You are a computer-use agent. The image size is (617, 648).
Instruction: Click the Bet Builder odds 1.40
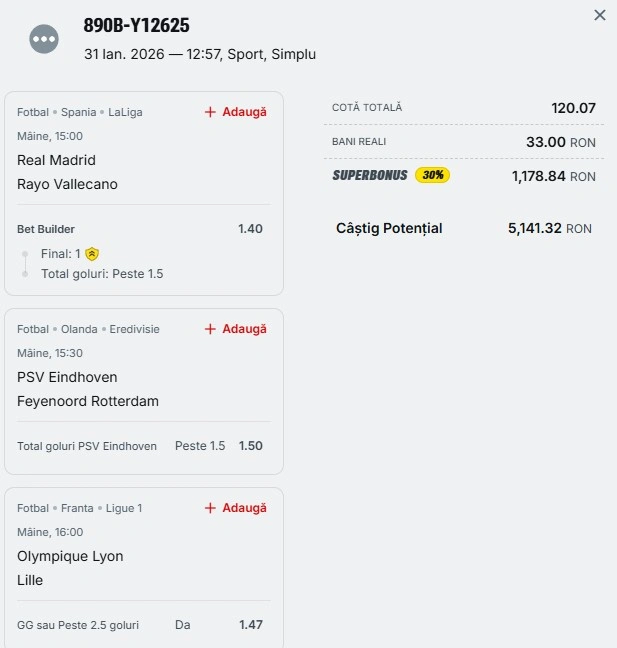(250, 229)
